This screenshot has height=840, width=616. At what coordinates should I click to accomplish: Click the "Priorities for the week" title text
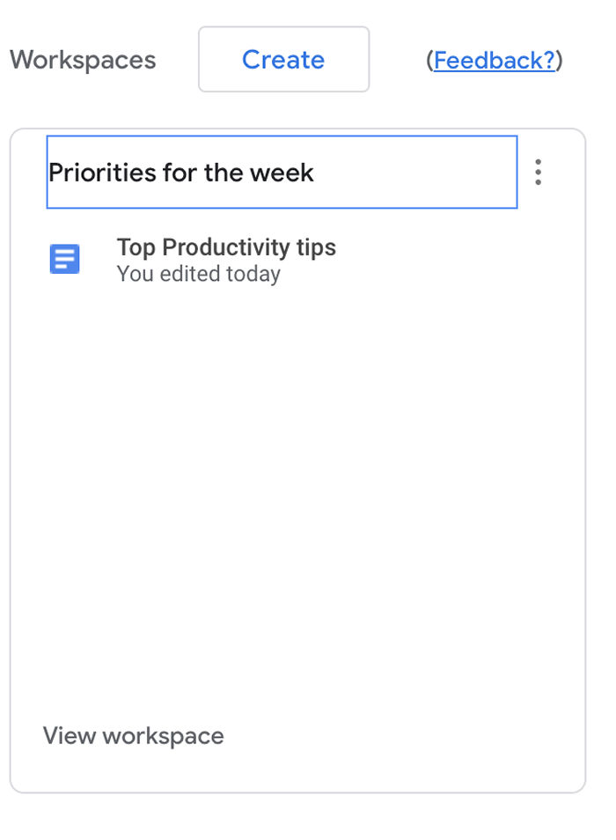pyautogui.click(x=181, y=173)
